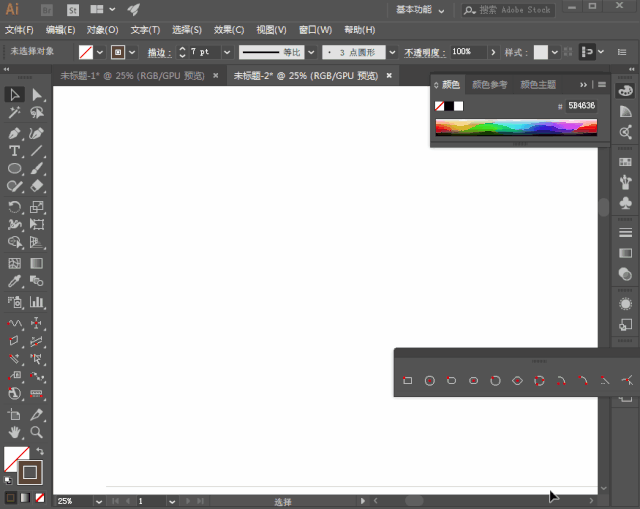
Task: Open the Appearance panel sun icon
Action: coord(625,304)
